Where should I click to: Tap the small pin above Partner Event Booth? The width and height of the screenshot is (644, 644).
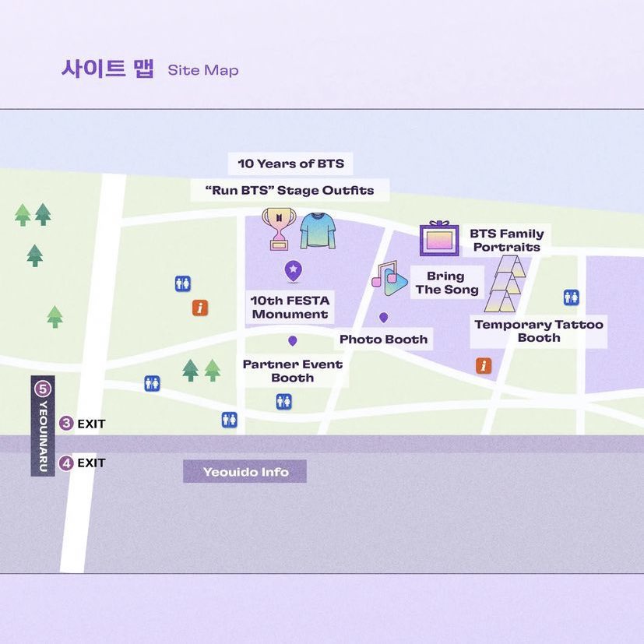[x=293, y=341]
